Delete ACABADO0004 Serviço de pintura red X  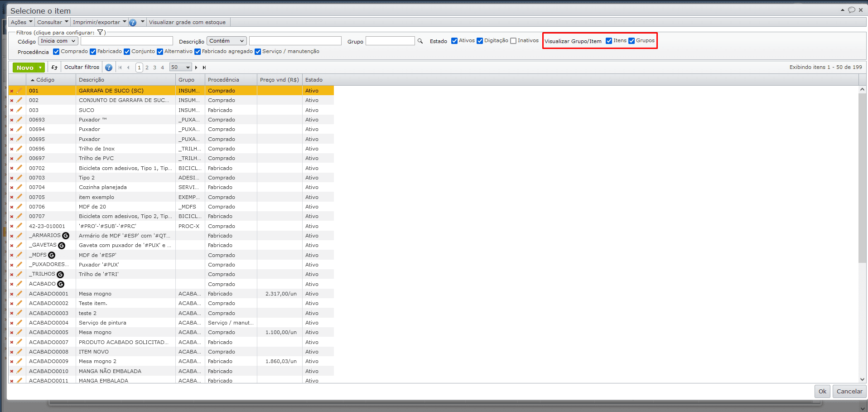(x=12, y=323)
